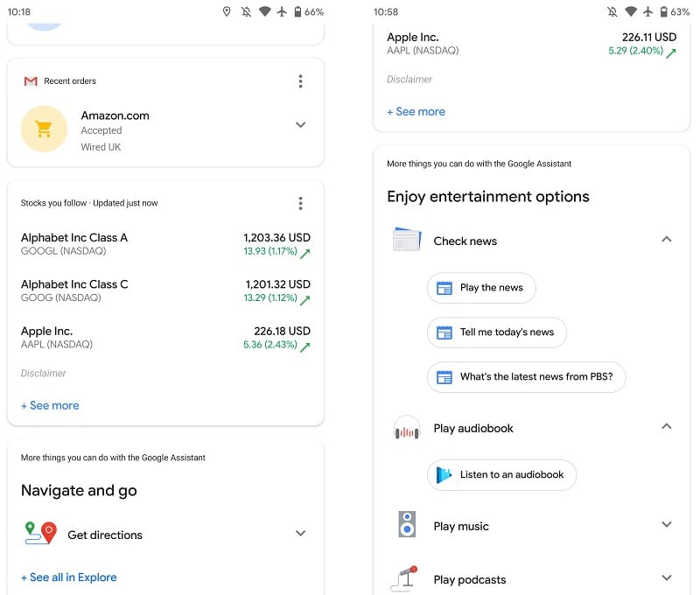Collapse the Play audiobook section
This screenshot has width=700, height=595.
click(667, 426)
